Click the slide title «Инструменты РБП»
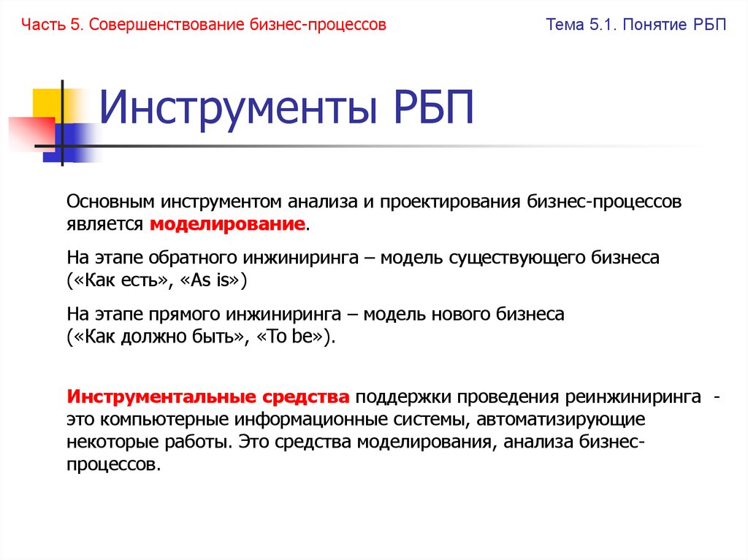Image resolution: width=748 pixels, height=560 pixels. [286, 107]
